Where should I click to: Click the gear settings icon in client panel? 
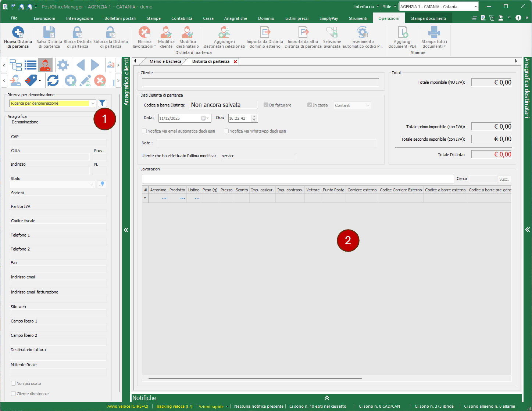tap(63, 65)
